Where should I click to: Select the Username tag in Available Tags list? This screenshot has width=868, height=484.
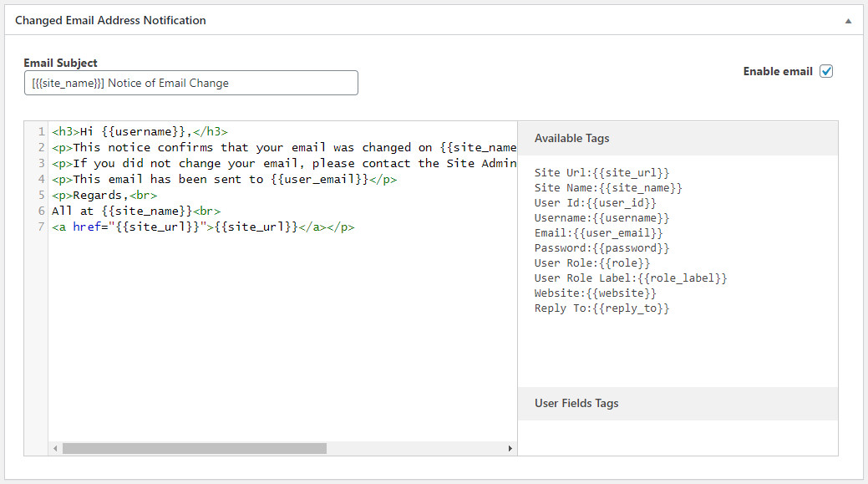[602, 218]
